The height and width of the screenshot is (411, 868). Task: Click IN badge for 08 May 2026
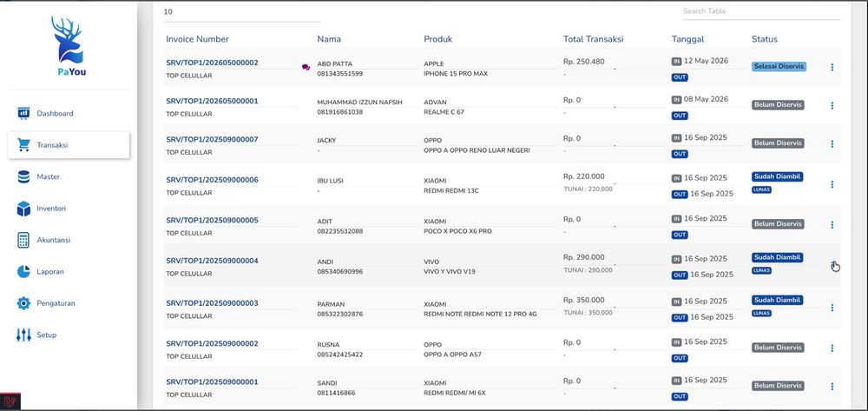[676, 100]
